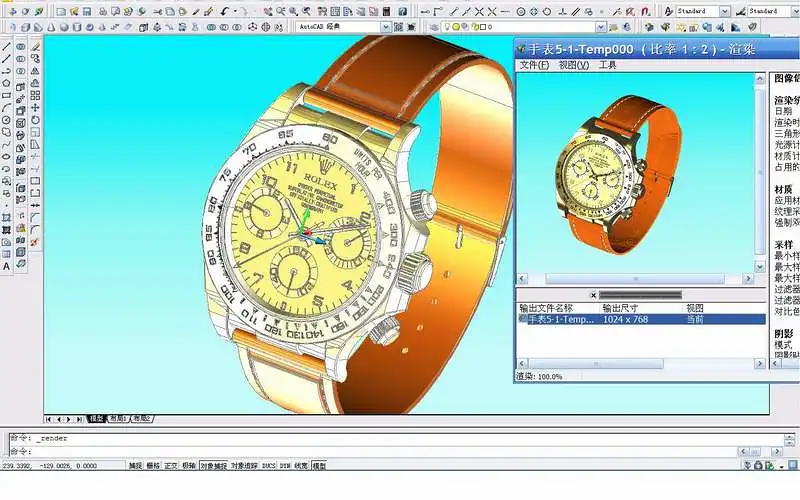Click the workspace settings icon beside the workspace dropdown
Image resolution: width=800 pixels, height=500 pixels.
[397, 27]
